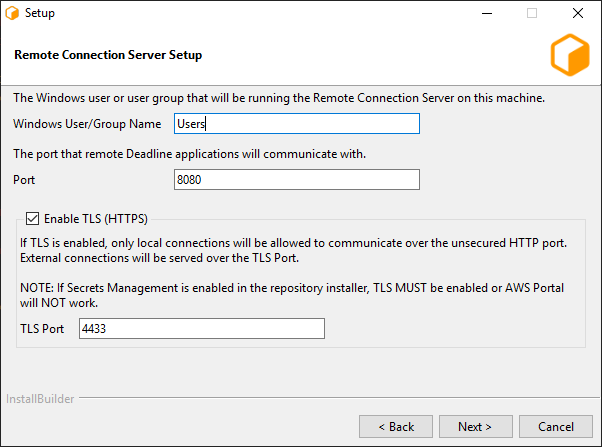
Task: Close the Setup window
Action: click(x=578, y=14)
